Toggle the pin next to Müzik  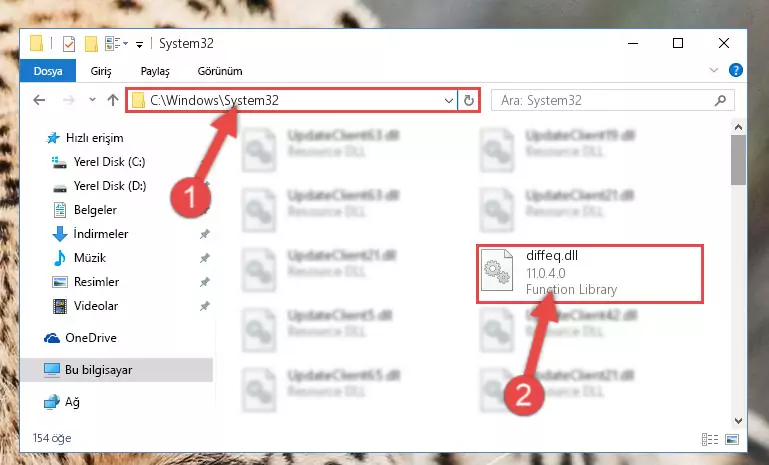[205, 258]
